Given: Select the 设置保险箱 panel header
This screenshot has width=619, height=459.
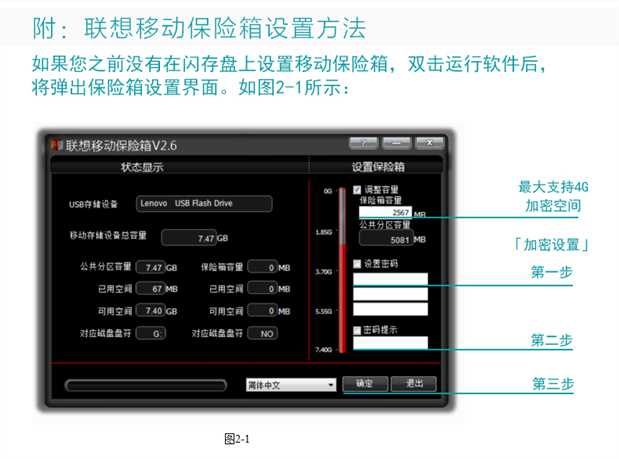Looking at the screenshot, I should [x=380, y=167].
